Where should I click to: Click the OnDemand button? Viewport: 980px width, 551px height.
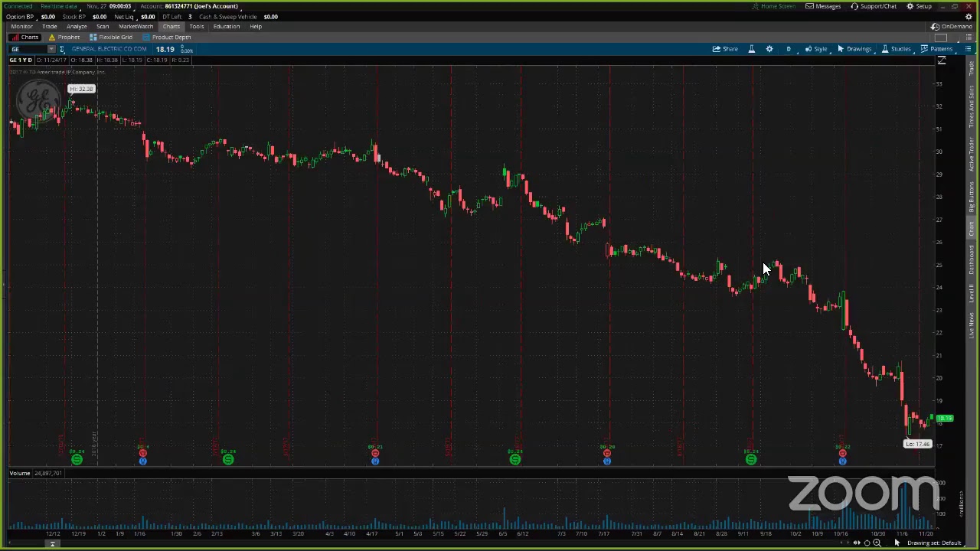click(x=952, y=27)
